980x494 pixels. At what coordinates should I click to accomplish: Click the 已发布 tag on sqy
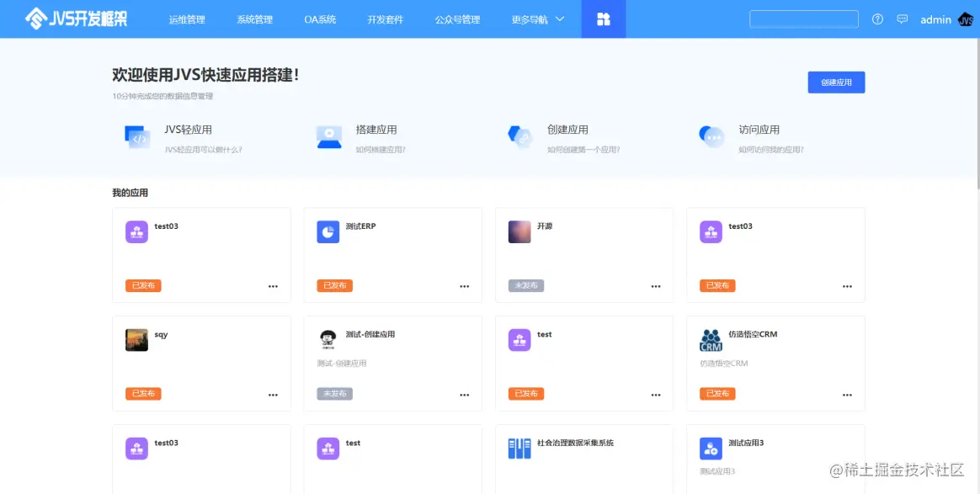click(x=143, y=394)
